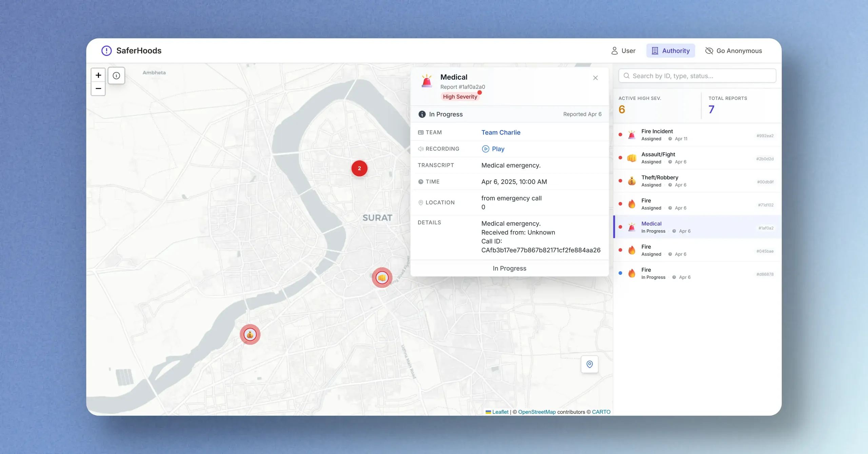Image resolution: width=868 pixels, height=454 pixels.
Task: Open the OpenStreetMap attribution link
Action: point(537,412)
